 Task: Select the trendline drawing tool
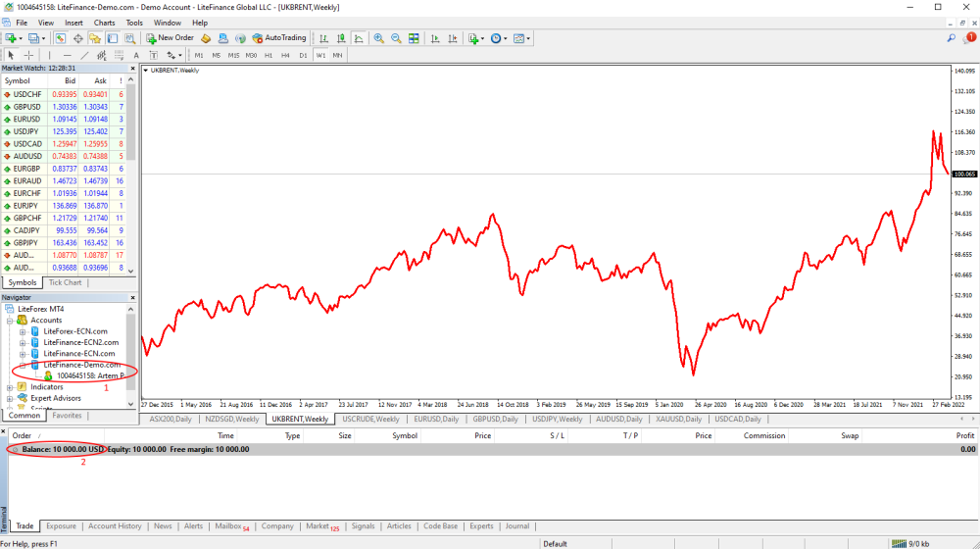tap(84, 55)
